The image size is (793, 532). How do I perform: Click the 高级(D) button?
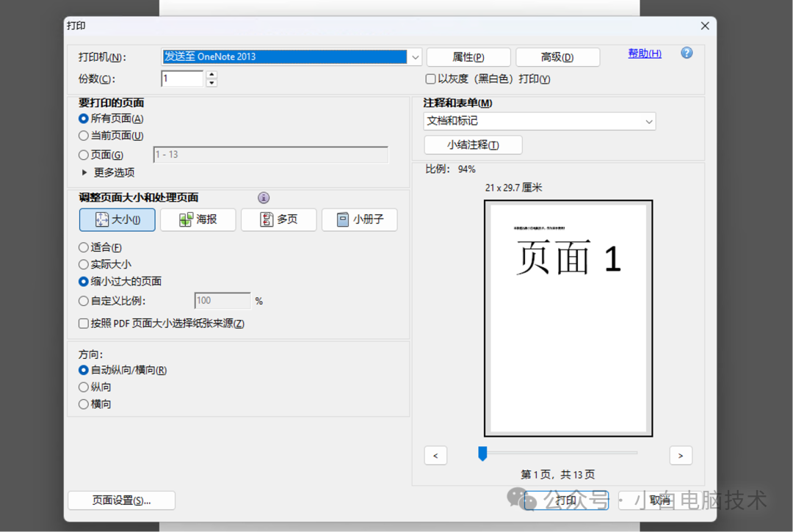tap(557, 57)
